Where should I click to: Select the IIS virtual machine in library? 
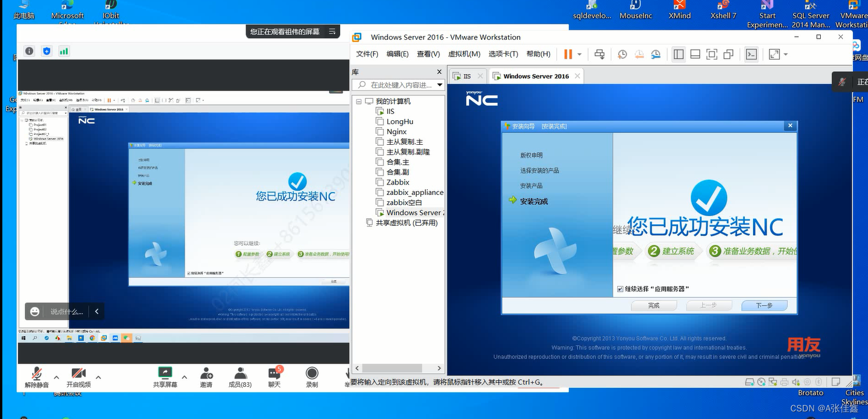(x=390, y=111)
